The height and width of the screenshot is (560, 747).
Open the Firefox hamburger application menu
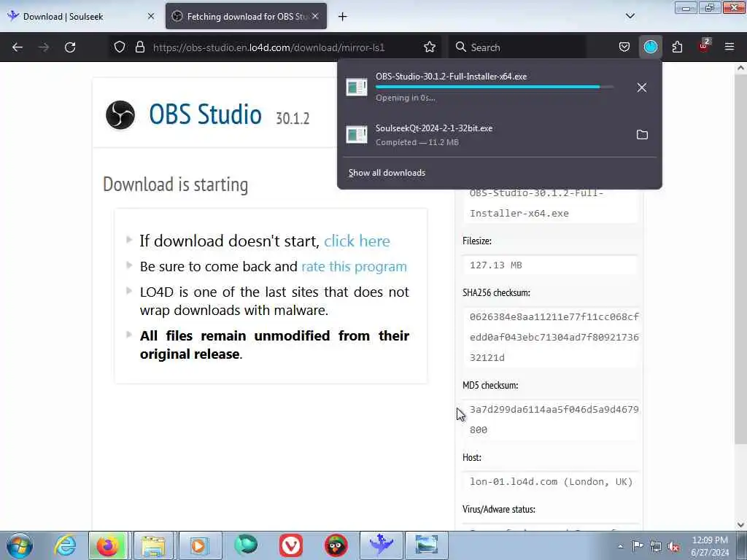729,47
